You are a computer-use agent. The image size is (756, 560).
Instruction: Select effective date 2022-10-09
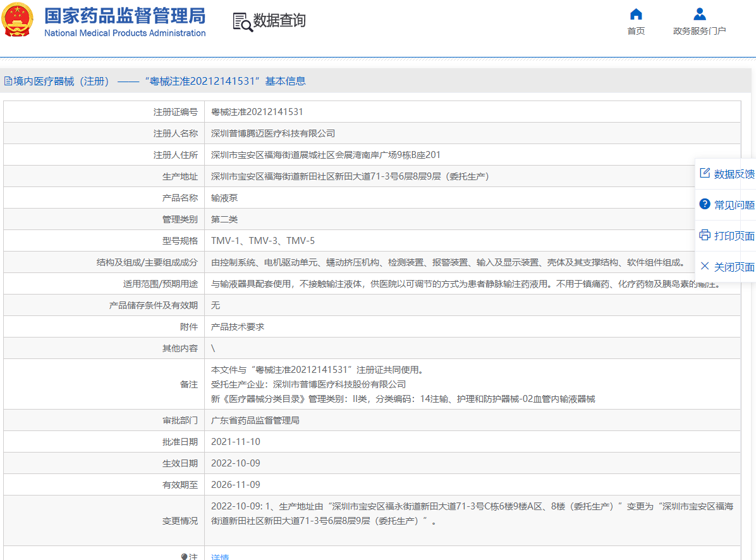235,463
